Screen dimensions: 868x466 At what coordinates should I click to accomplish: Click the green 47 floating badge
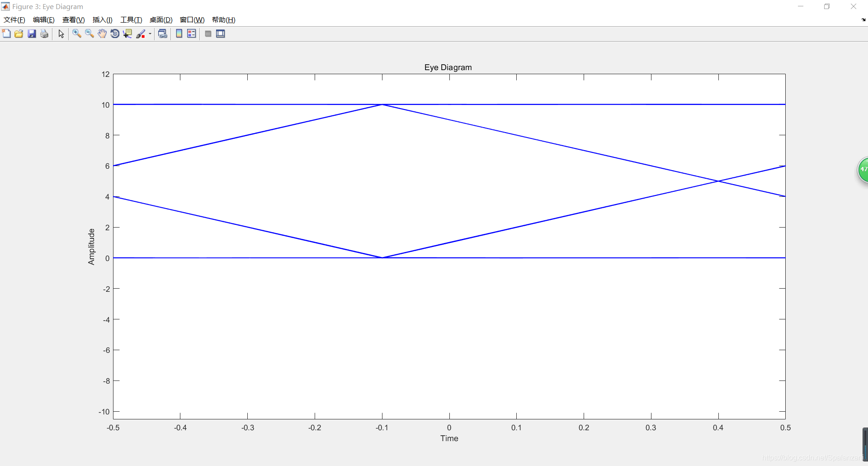click(863, 170)
